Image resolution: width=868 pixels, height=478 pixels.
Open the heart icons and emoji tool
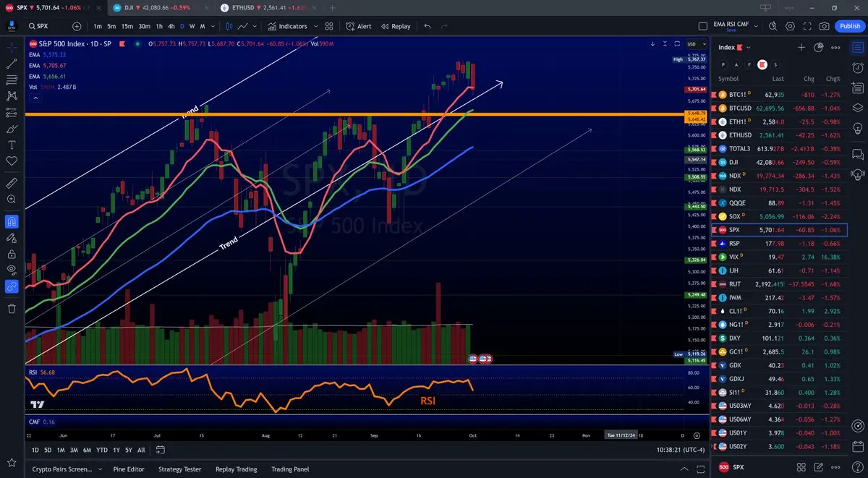(12, 161)
